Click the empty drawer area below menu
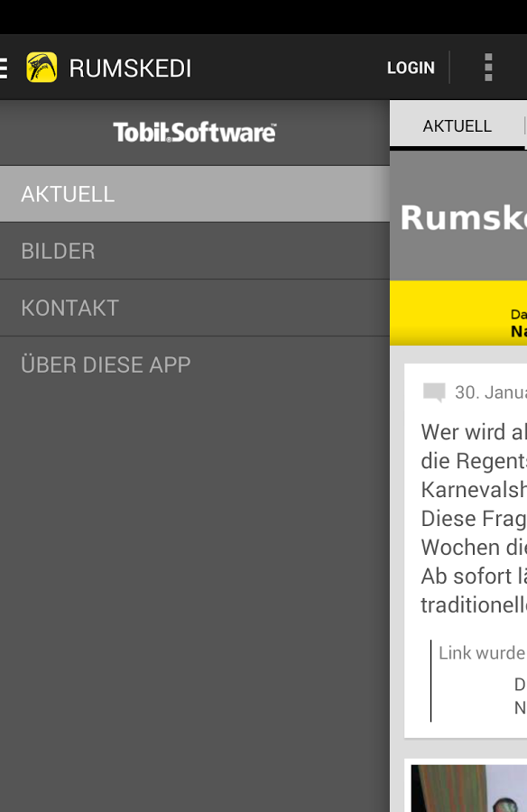 (x=195, y=603)
